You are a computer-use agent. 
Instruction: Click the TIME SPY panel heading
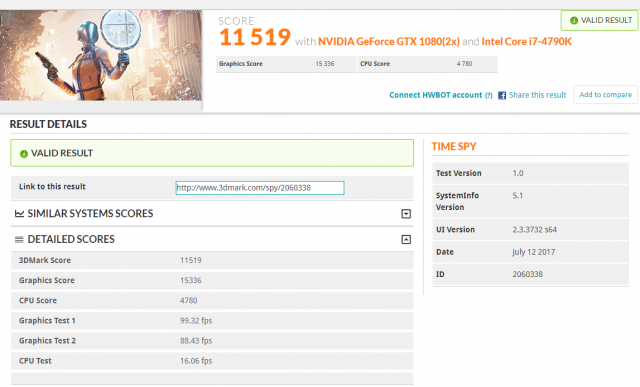pos(454,147)
